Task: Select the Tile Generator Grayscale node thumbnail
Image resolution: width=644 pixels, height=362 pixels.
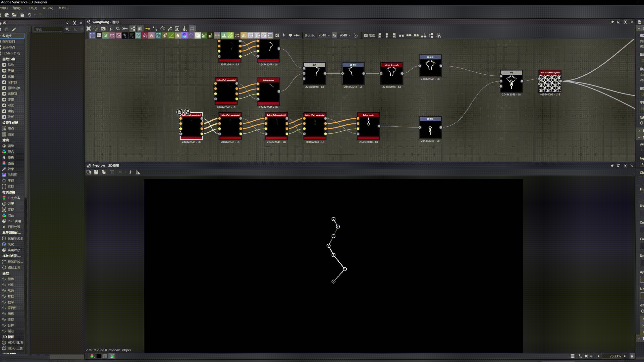Action: point(550,83)
